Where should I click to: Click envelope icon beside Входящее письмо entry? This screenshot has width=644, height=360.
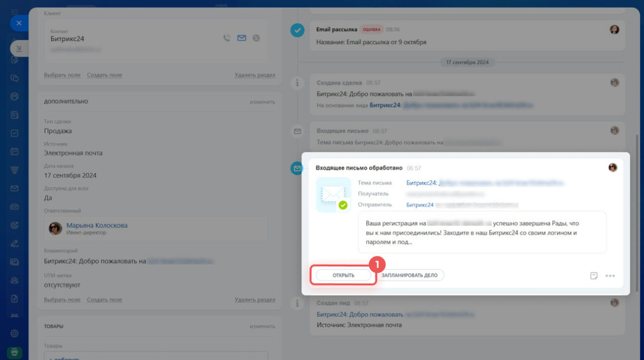pyautogui.click(x=297, y=131)
